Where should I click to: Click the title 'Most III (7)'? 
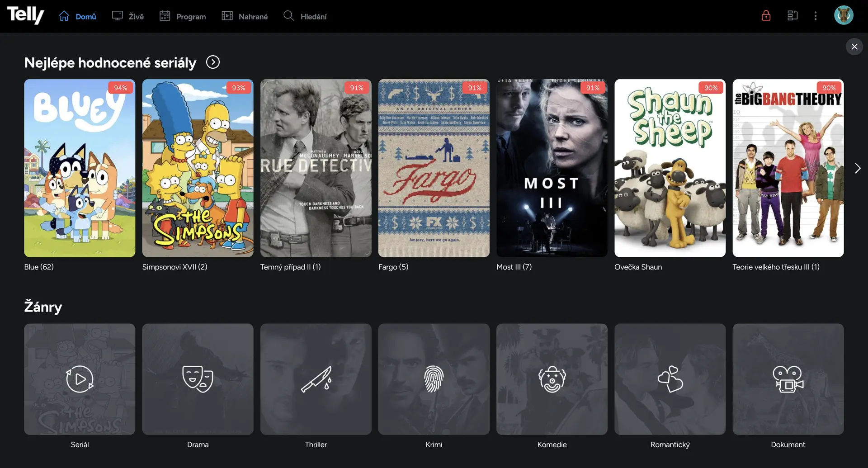pos(514,267)
